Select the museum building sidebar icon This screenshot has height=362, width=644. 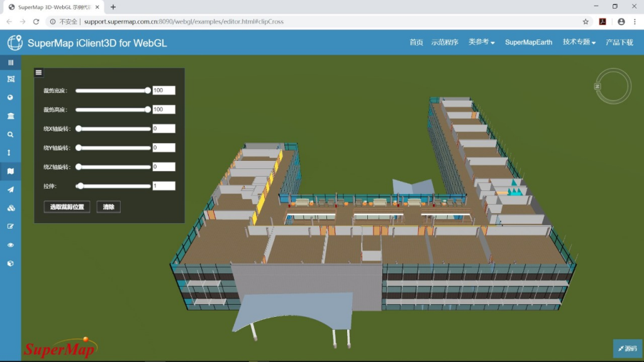[x=11, y=116]
